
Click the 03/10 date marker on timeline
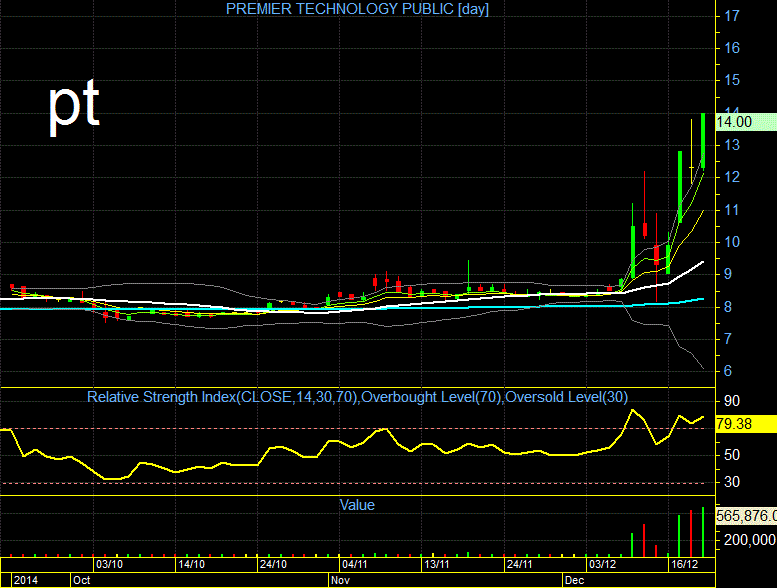click(110, 564)
